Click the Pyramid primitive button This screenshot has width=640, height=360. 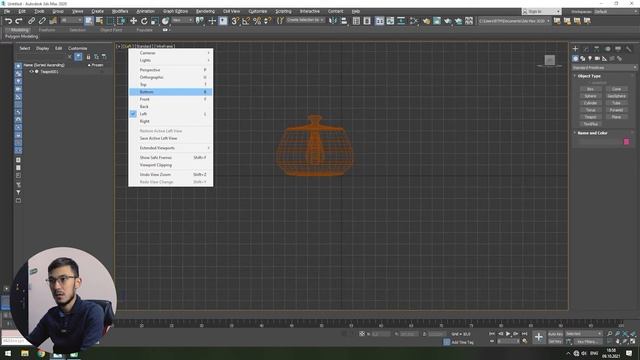616,110
